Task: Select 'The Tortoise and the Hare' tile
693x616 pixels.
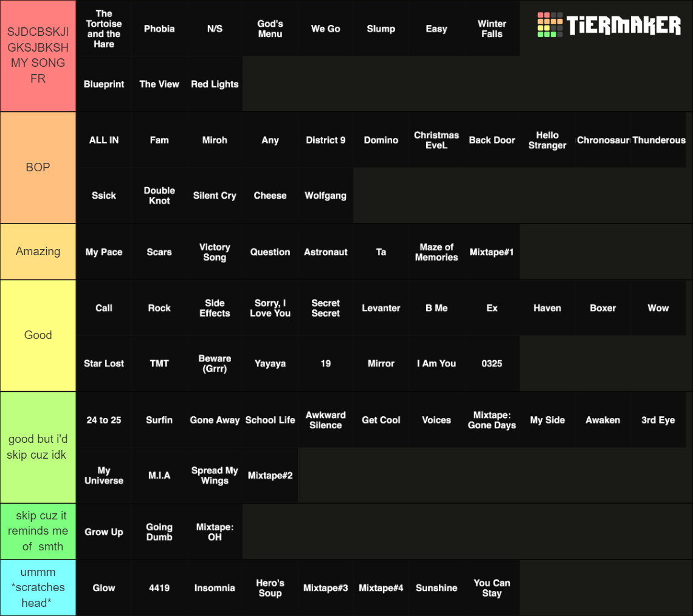Action: point(104,29)
